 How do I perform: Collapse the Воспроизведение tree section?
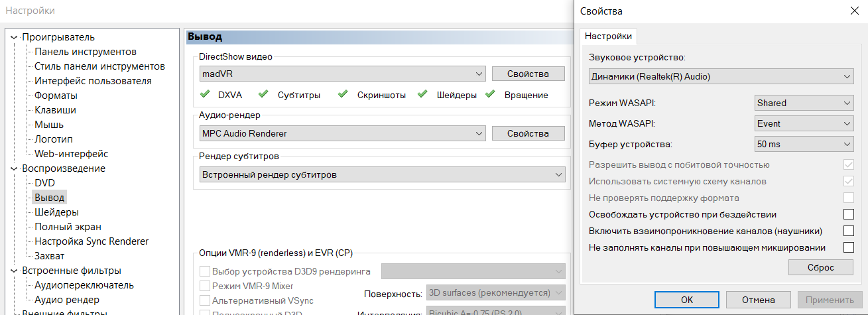click(14, 168)
